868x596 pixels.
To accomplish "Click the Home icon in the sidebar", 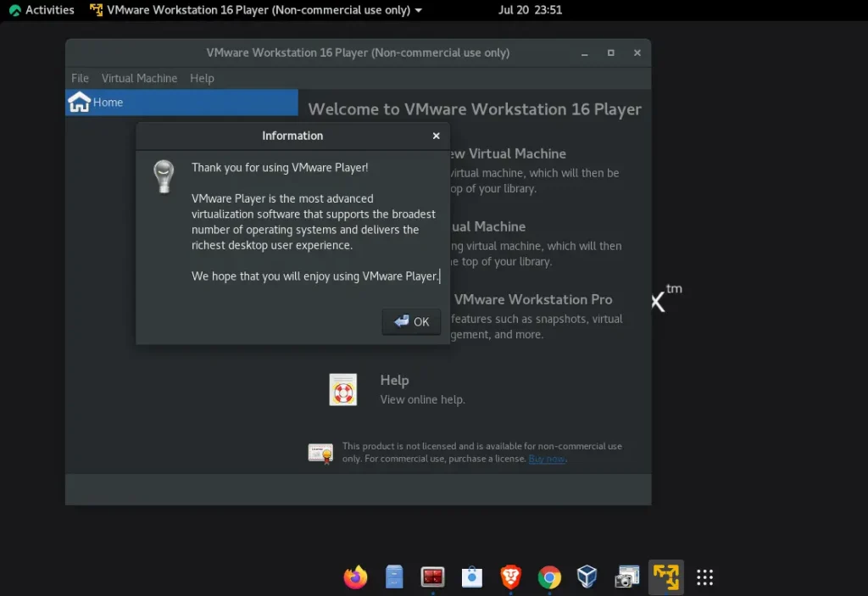I will [80, 102].
